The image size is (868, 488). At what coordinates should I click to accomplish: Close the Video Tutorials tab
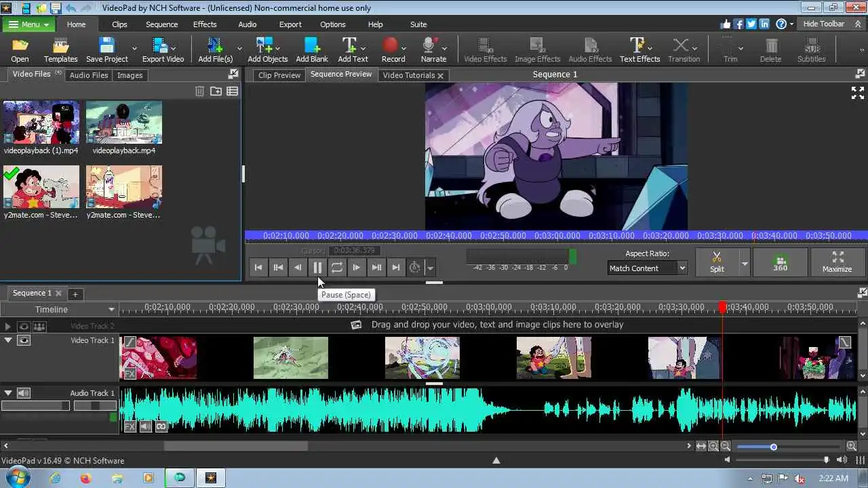440,76
